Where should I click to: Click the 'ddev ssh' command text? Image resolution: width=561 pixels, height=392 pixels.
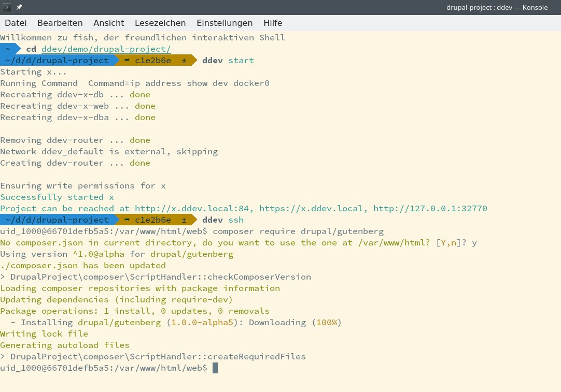click(223, 220)
